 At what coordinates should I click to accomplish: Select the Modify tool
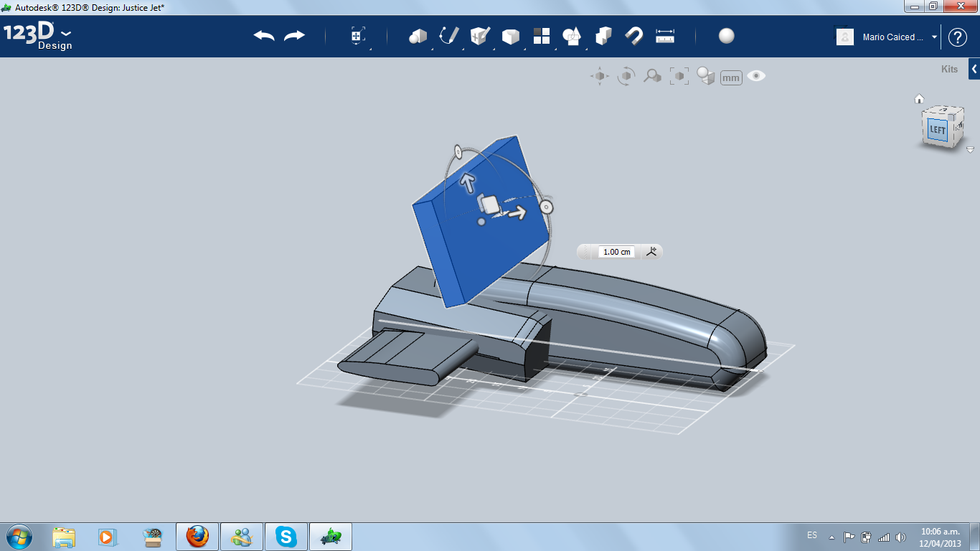coord(510,36)
